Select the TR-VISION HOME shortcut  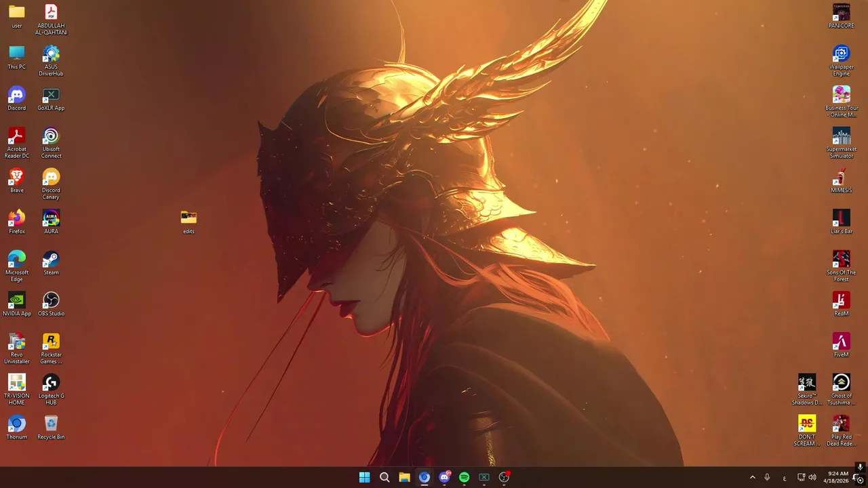point(17,390)
